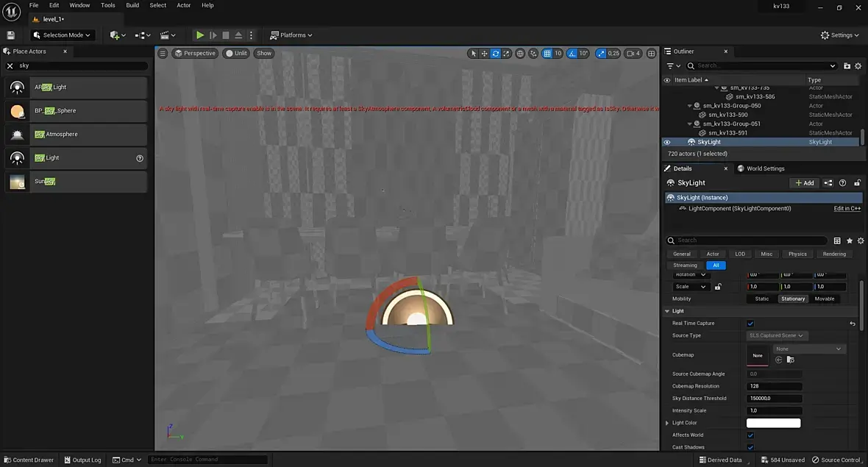Select the BP_Sky_Sphere actor entry

(x=77, y=110)
